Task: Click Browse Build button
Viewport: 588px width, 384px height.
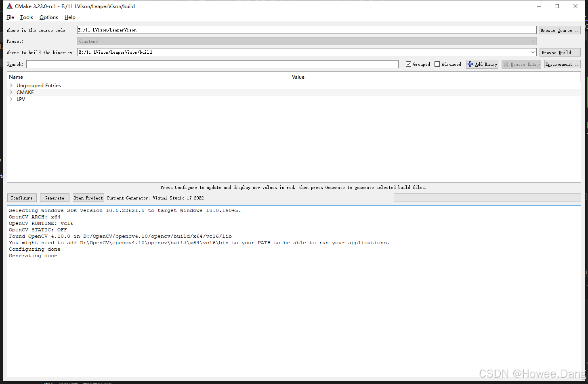Action: click(560, 52)
